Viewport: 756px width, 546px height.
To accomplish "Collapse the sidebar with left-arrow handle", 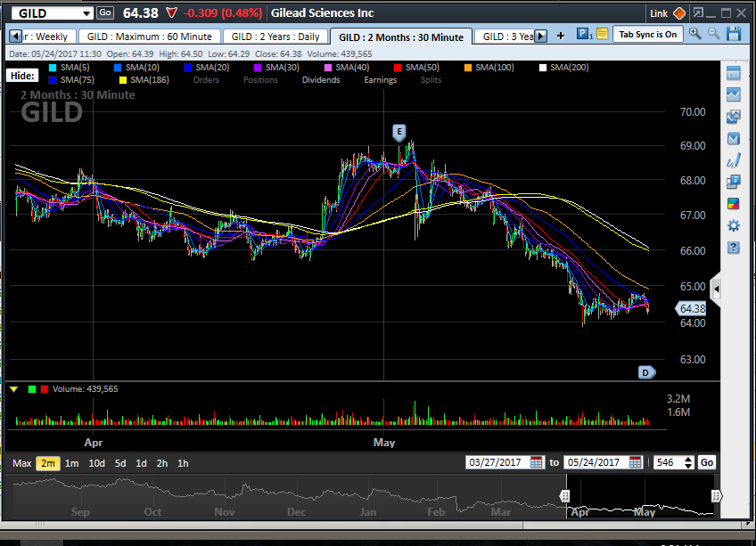I will pos(716,289).
